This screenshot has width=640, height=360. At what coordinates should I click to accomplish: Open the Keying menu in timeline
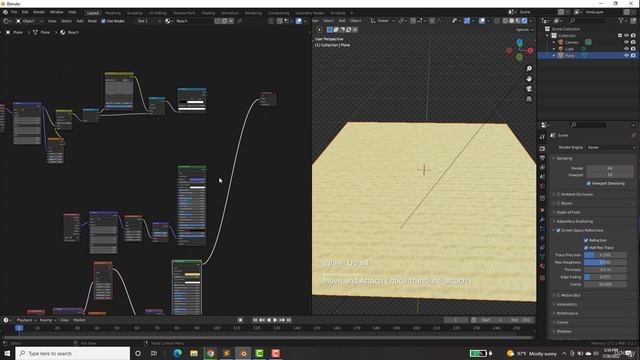coord(47,320)
